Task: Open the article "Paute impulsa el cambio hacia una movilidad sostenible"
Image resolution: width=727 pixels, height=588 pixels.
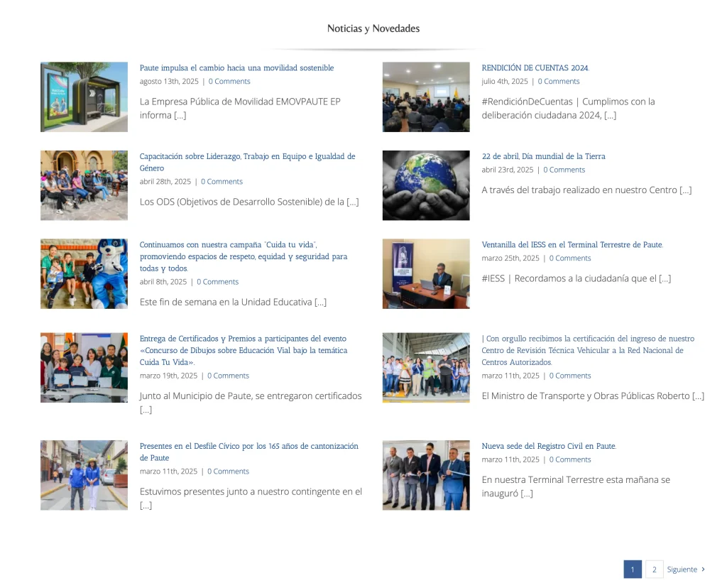Action: [236, 67]
